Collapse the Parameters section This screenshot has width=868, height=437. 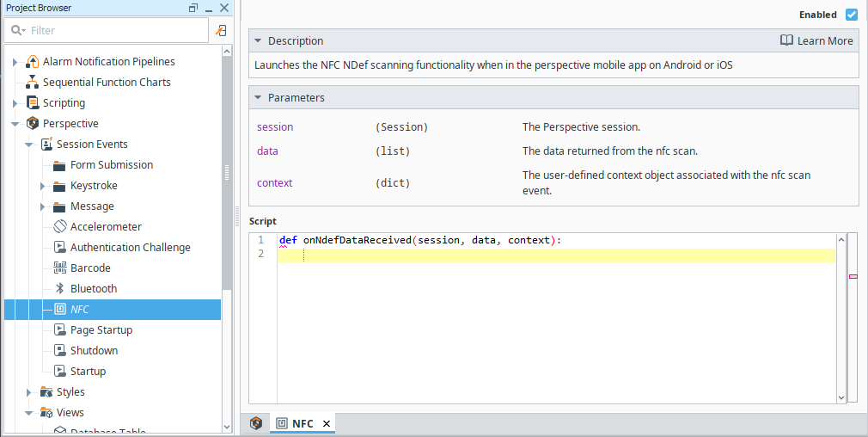(x=258, y=97)
